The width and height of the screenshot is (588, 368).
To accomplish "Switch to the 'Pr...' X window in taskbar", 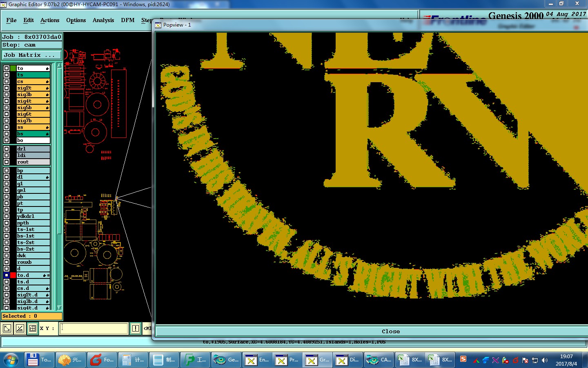I will coord(287,360).
